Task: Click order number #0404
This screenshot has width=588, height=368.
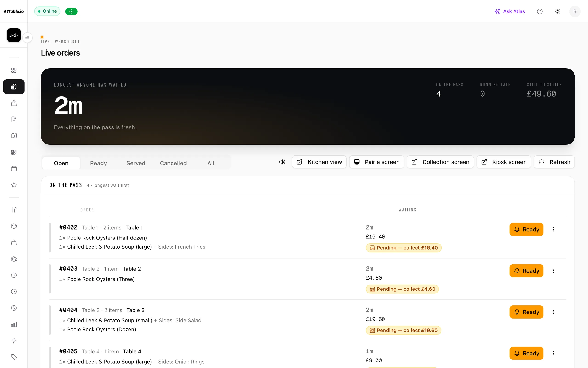Action: coord(68,310)
